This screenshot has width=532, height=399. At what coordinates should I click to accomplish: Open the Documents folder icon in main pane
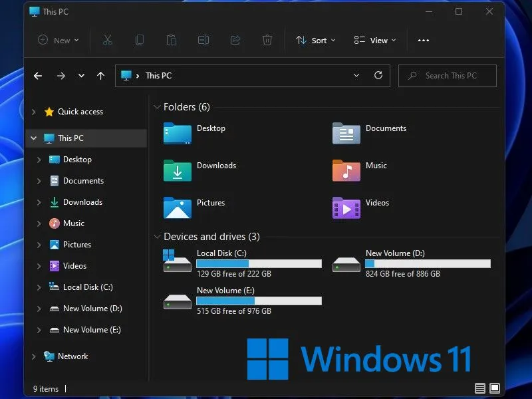[346, 134]
